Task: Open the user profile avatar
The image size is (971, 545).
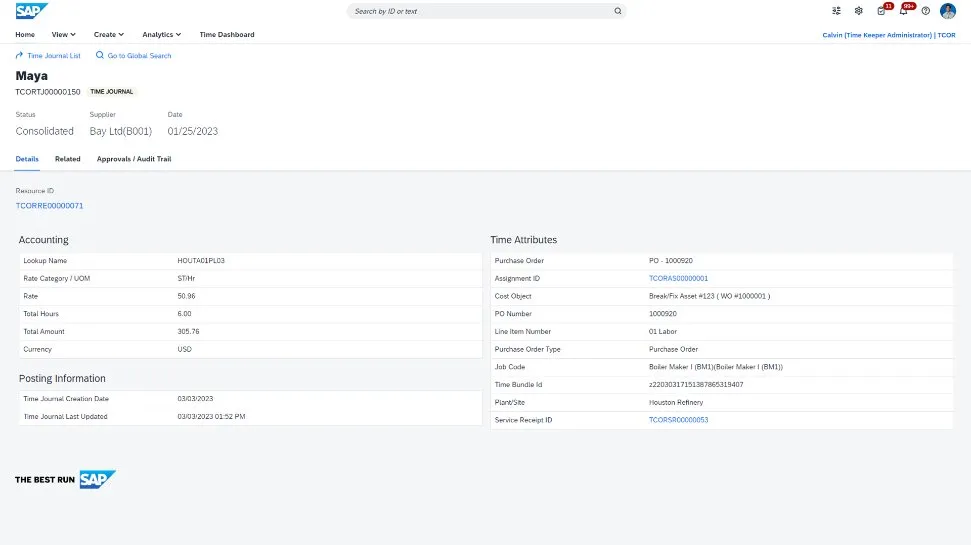Action: 948,11
